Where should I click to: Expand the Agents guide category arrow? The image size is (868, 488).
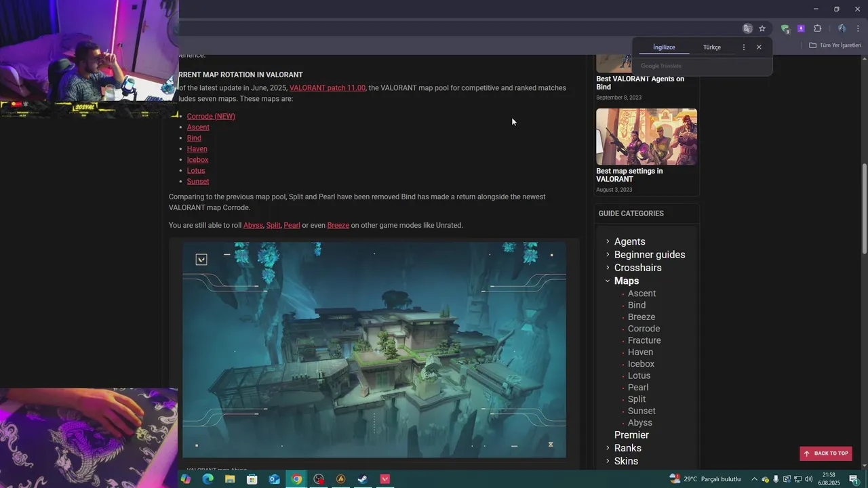608,241
